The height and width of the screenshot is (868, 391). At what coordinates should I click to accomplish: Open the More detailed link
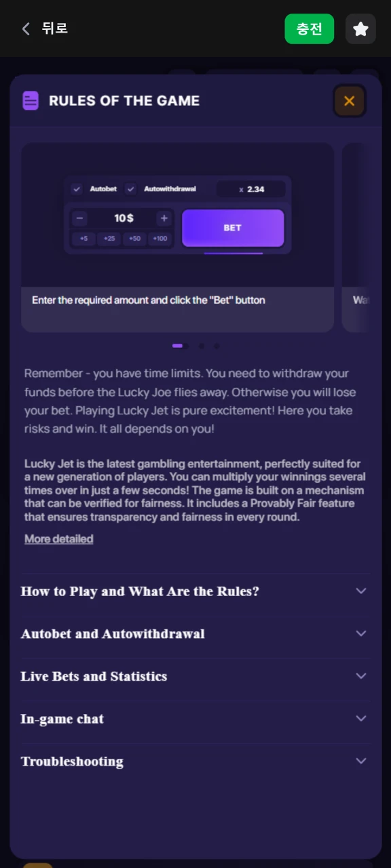(x=59, y=539)
